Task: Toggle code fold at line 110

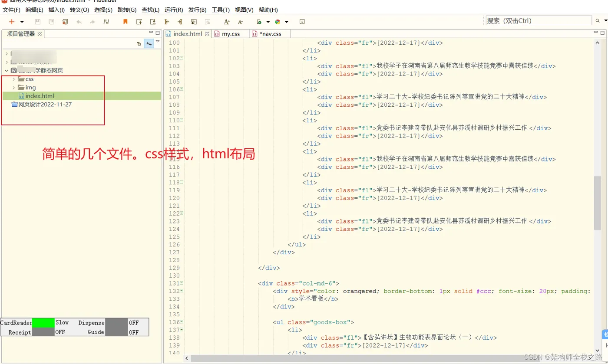Action: pos(182,120)
